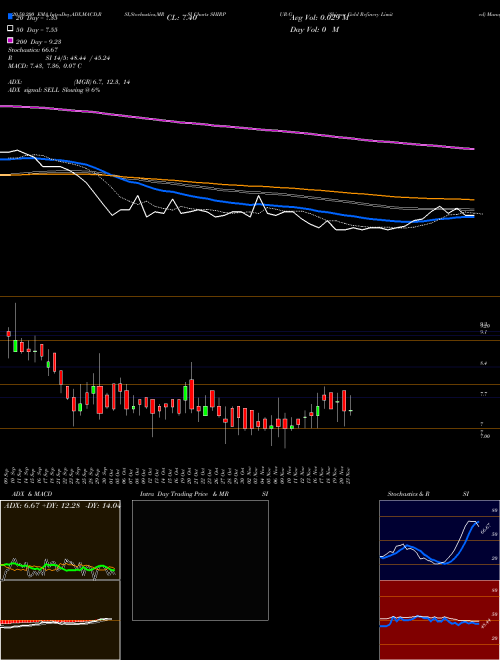Click the 'Stochastics: 66.67' reading
This screenshot has width=500, height=660.
click(x=33, y=50)
